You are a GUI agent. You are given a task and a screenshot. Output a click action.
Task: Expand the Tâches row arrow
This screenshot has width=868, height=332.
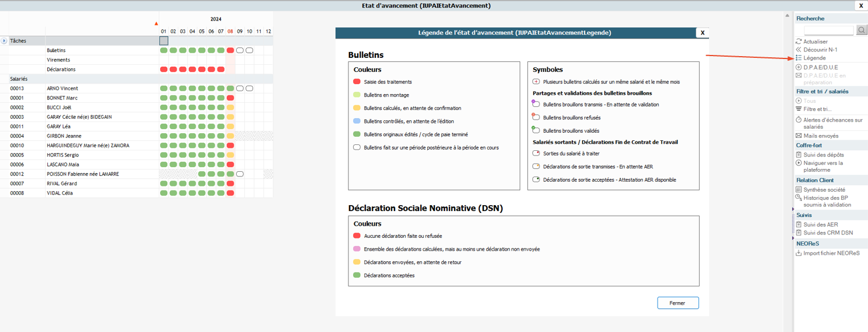point(4,41)
